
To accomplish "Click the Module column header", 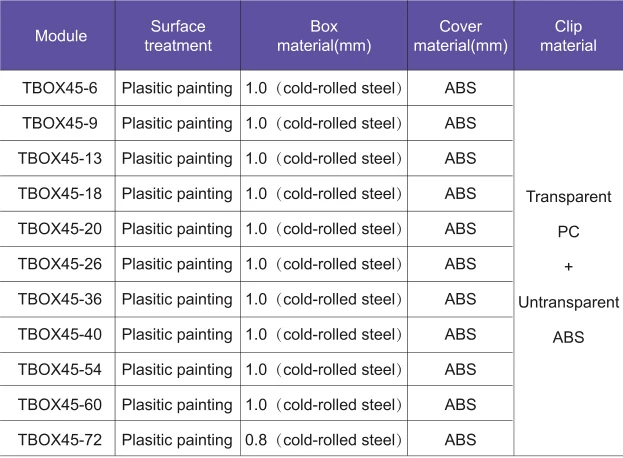I will [x=60, y=36].
